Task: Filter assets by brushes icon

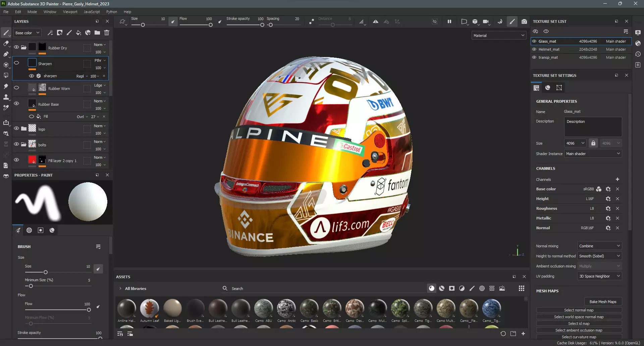Action: click(472, 288)
